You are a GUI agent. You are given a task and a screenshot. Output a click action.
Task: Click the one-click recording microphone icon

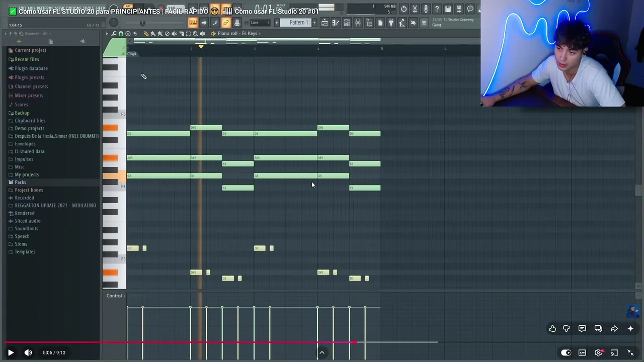coord(426,9)
